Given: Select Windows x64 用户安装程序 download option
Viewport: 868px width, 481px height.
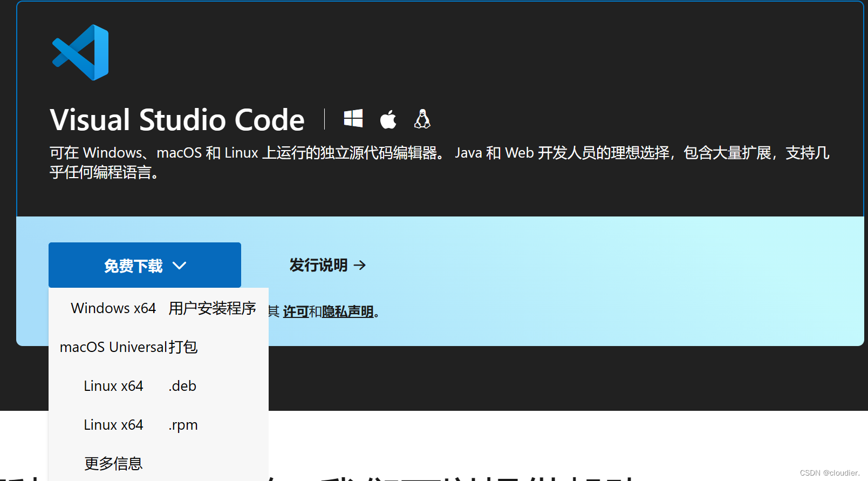Looking at the screenshot, I should point(159,308).
